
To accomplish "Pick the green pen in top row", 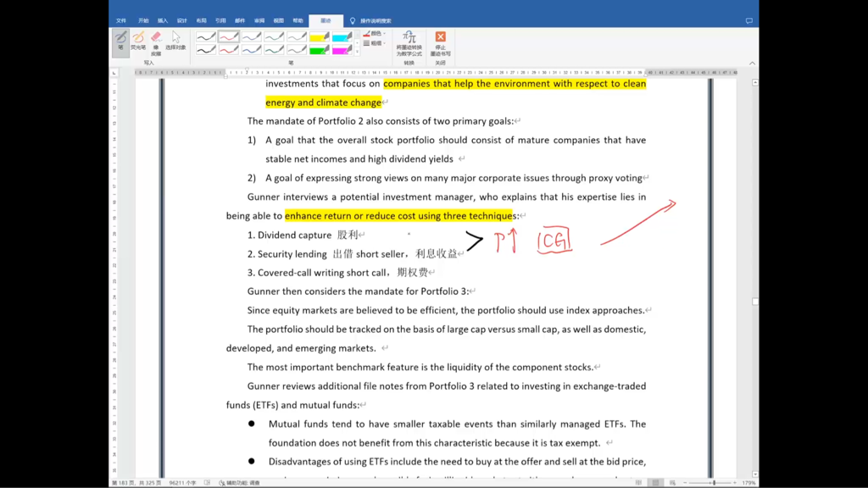I will point(274,37).
